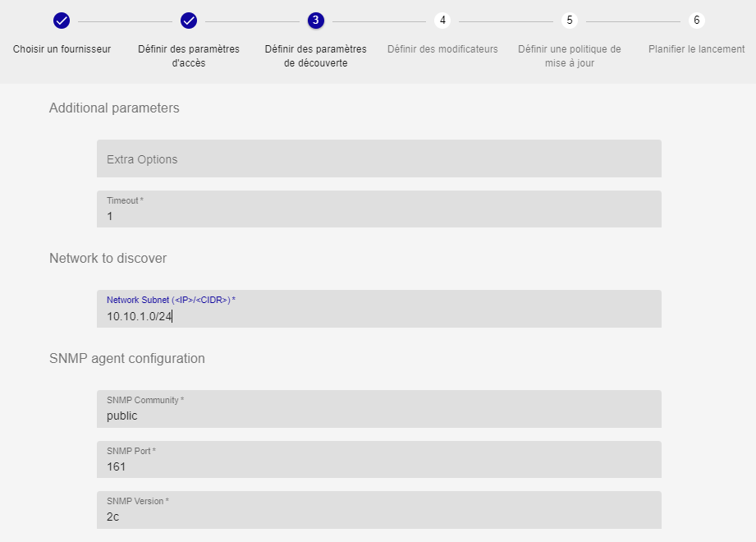Click the step 6 number circle

[696, 21]
